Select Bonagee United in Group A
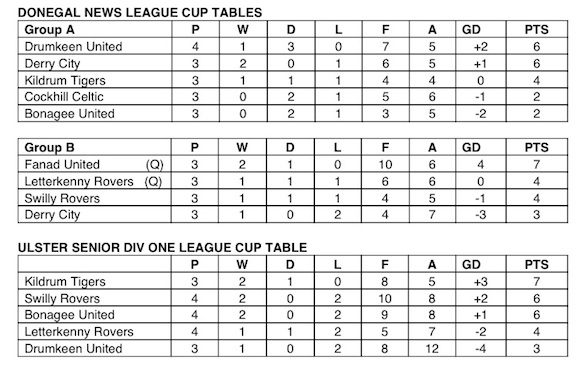This screenshot has width=580, height=366. (69, 114)
